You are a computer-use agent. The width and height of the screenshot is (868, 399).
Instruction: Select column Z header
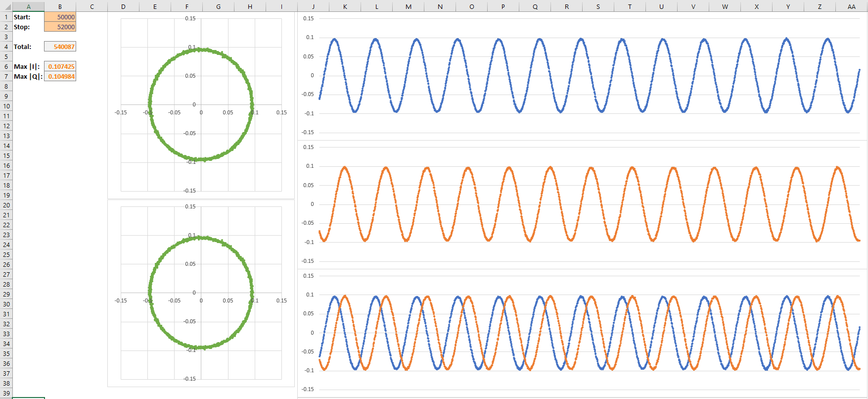tap(820, 6)
